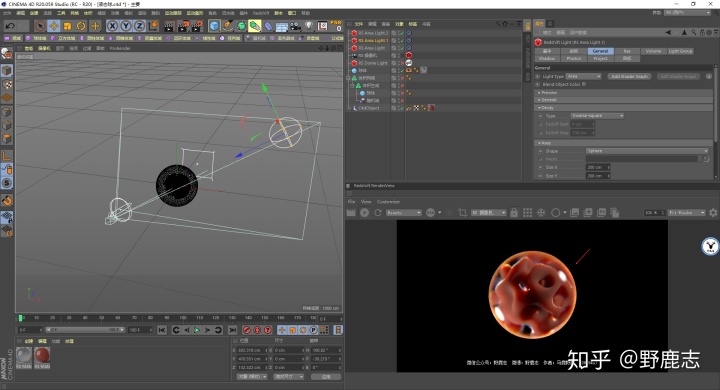Select the Rotate tool in toolbar
Image resolution: width=720 pixels, height=390 pixels.
[x=81, y=26]
